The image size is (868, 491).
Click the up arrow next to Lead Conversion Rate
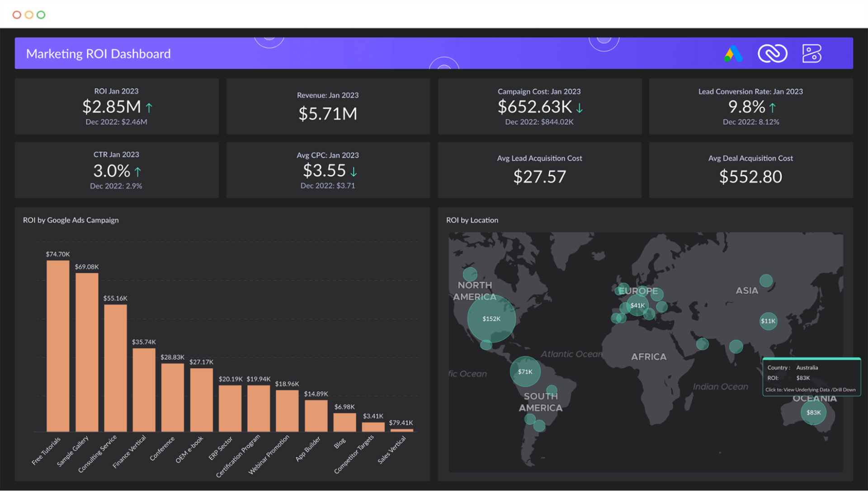(x=773, y=108)
